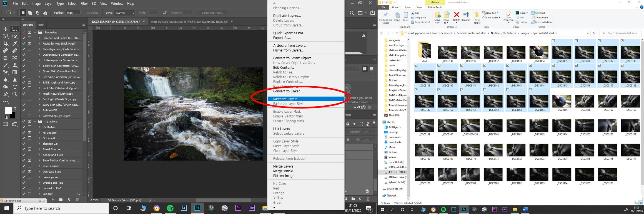Click Pin to Quick access icon
This screenshot has width=644, height=214.
[385, 18]
